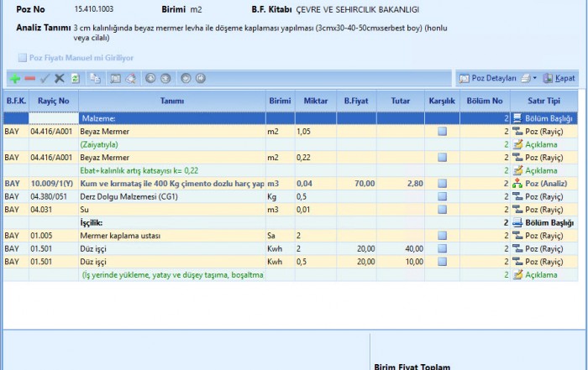The width and height of the screenshot is (588, 370).
Task: Click the printer icon
Action: click(524, 78)
